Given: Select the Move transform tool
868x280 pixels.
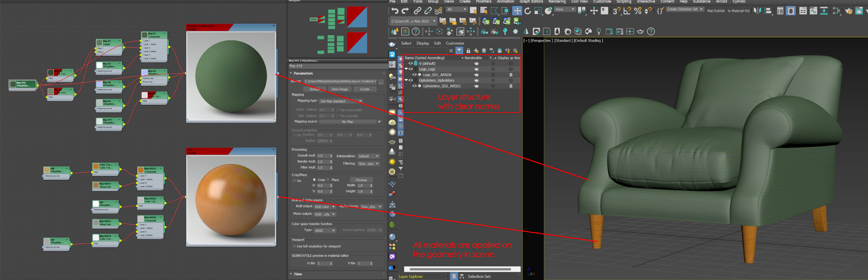Looking at the screenshot, I should 517,11.
